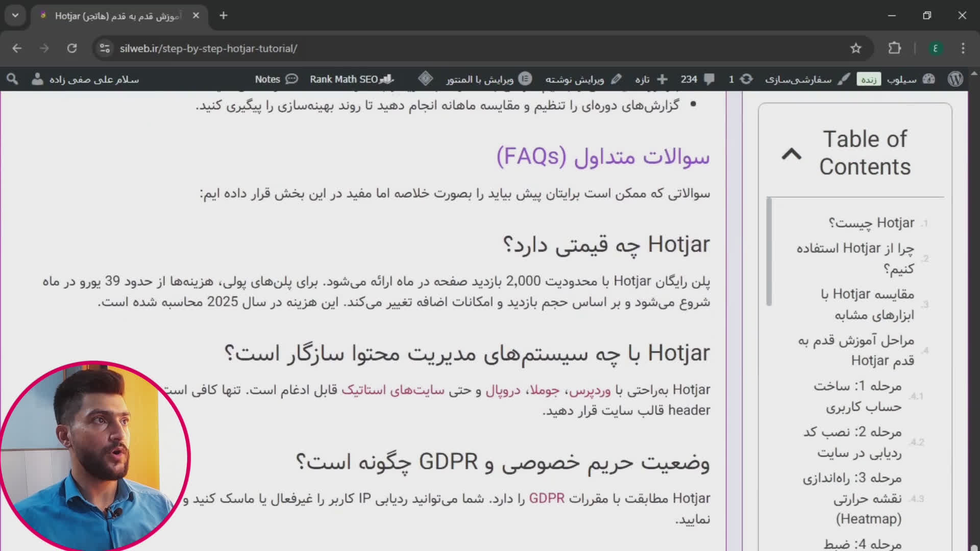Jump to چرا از Hotjar استفاده کنیم؟
Image resolution: width=980 pixels, height=551 pixels.
pos(855,258)
